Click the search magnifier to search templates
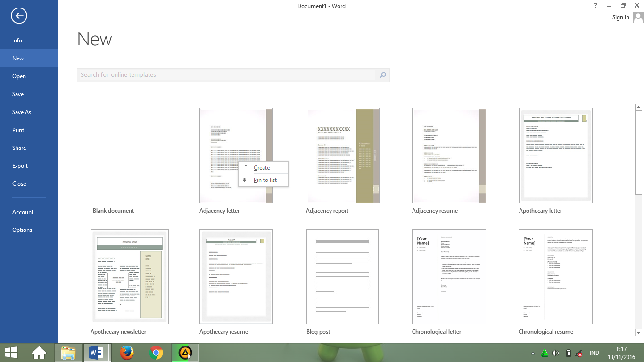Viewport: 644px width, 362px height. 382,75
